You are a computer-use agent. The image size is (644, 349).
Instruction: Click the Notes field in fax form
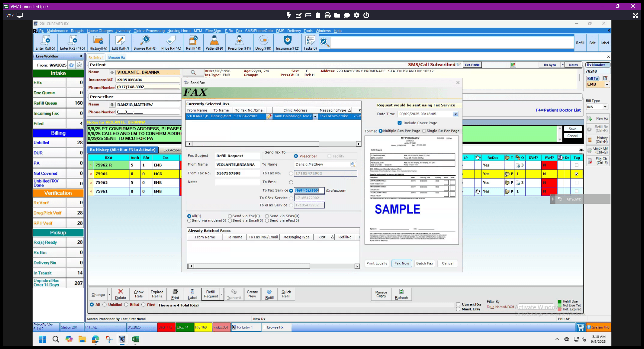[237, 182]
